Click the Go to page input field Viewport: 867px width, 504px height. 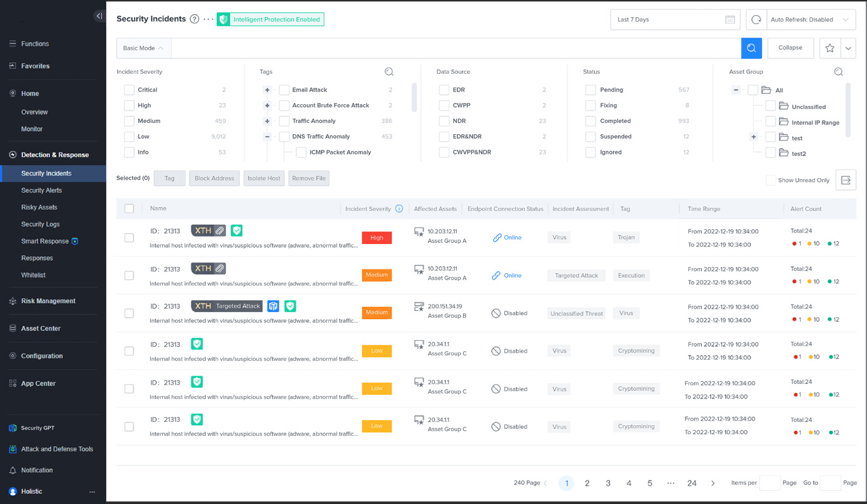tap(829, 483)
